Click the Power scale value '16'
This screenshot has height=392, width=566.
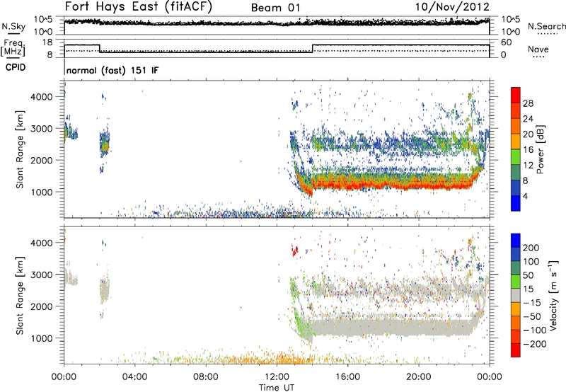pos(528,150)
